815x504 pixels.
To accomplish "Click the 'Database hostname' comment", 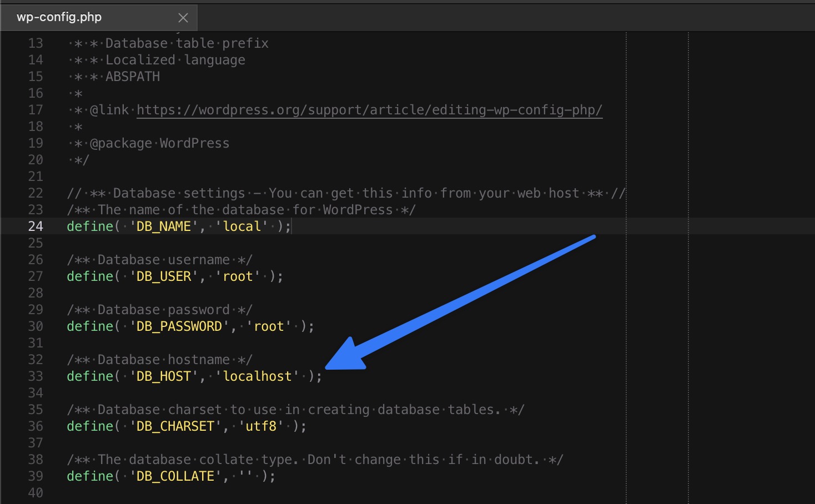I will [159, 360].
